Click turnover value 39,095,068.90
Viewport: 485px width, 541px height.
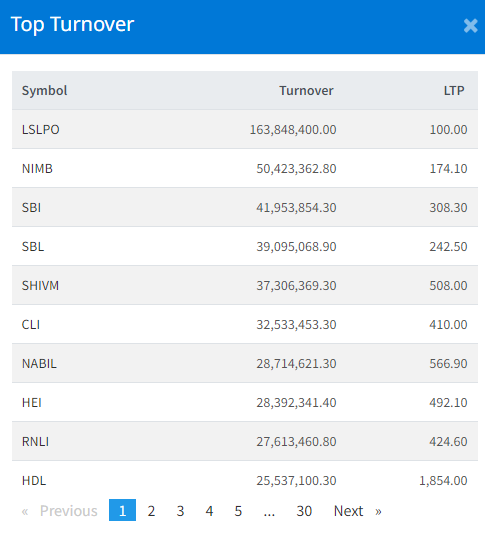[x=296, y=247]
